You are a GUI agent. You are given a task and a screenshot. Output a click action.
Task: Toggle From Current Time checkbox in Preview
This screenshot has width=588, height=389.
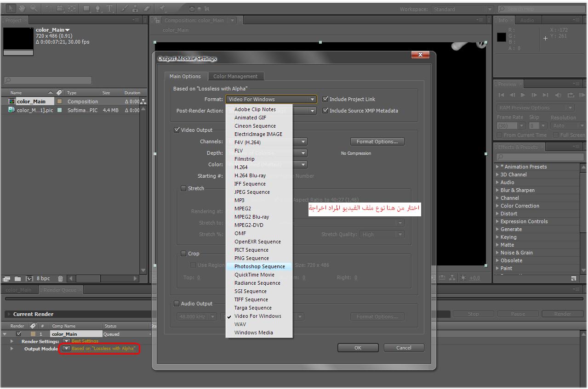[499, 135]
